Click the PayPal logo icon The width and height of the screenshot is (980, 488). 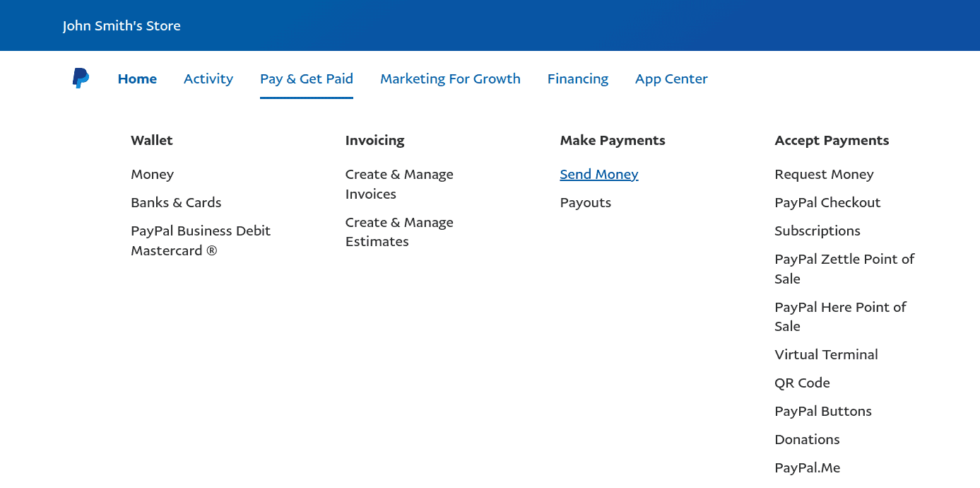(x=81, y=79)
